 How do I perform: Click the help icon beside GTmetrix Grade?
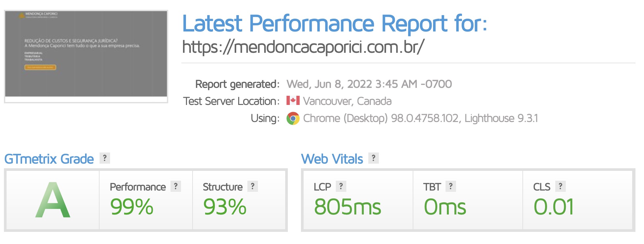[x=104, y=158]
